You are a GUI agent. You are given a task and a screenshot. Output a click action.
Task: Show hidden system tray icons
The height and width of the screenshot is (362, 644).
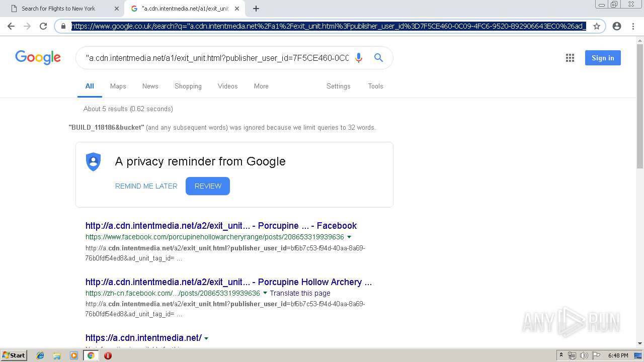561,355
